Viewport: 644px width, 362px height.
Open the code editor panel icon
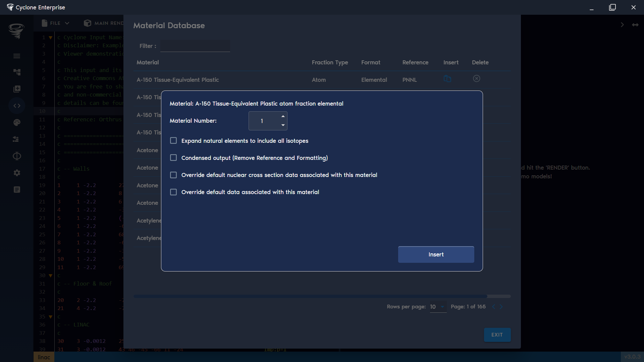pyautogui.click(x=17, y=106)
